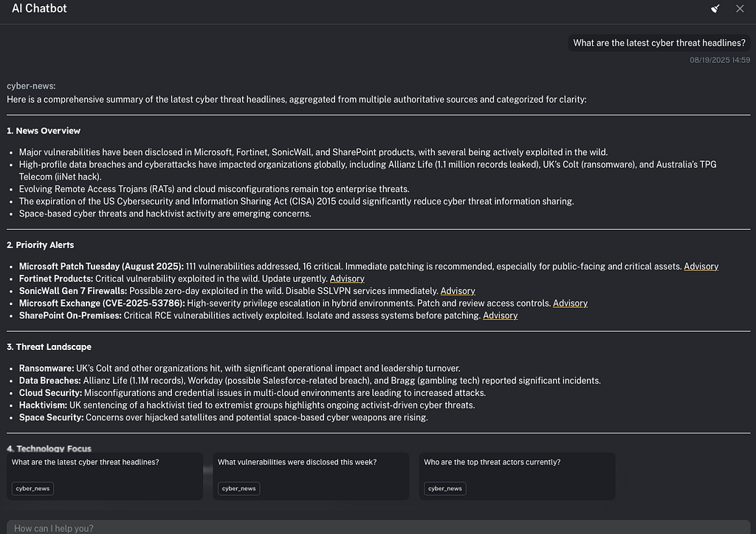Screen dimensions: 756x534
Task: Click the sent user question bubble
Action: (x=659, y=43)
